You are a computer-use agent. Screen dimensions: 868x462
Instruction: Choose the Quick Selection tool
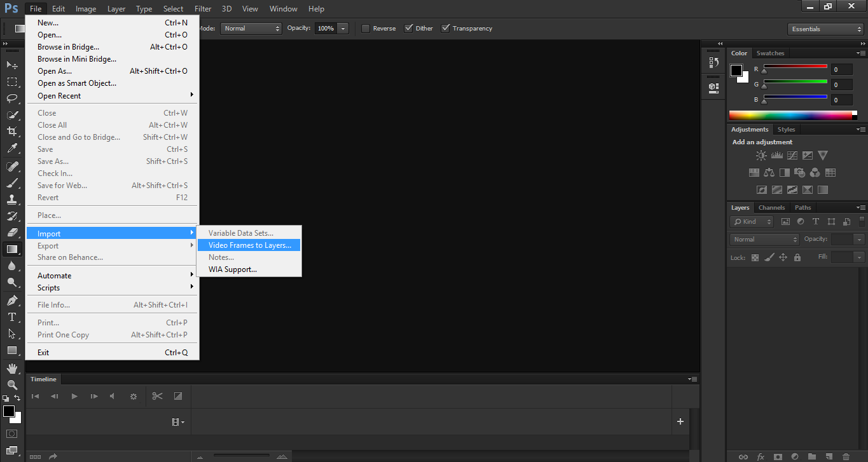click(12, 115)
